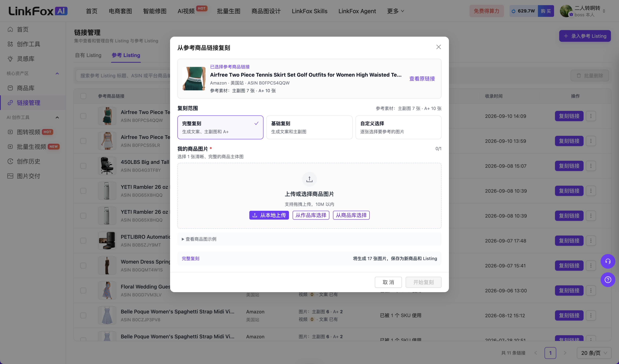Tick checkbox for 450LBS Big and Tall row

coord(83,166)
